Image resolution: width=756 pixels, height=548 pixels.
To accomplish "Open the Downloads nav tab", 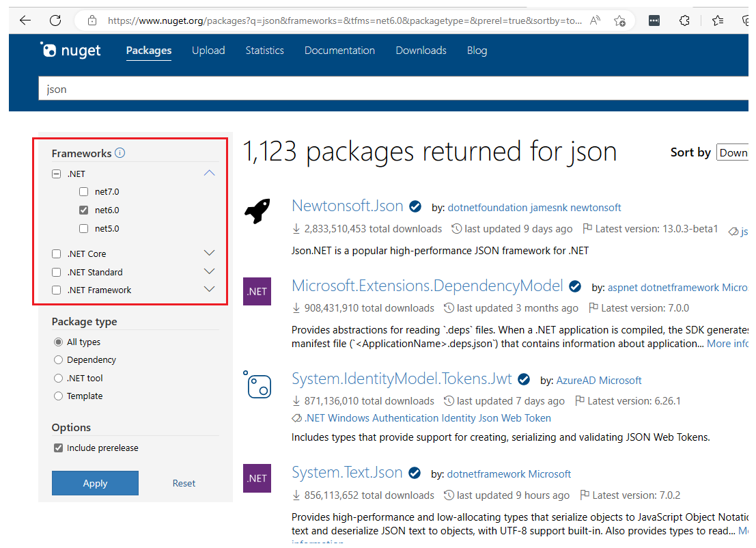I will 421,50.
